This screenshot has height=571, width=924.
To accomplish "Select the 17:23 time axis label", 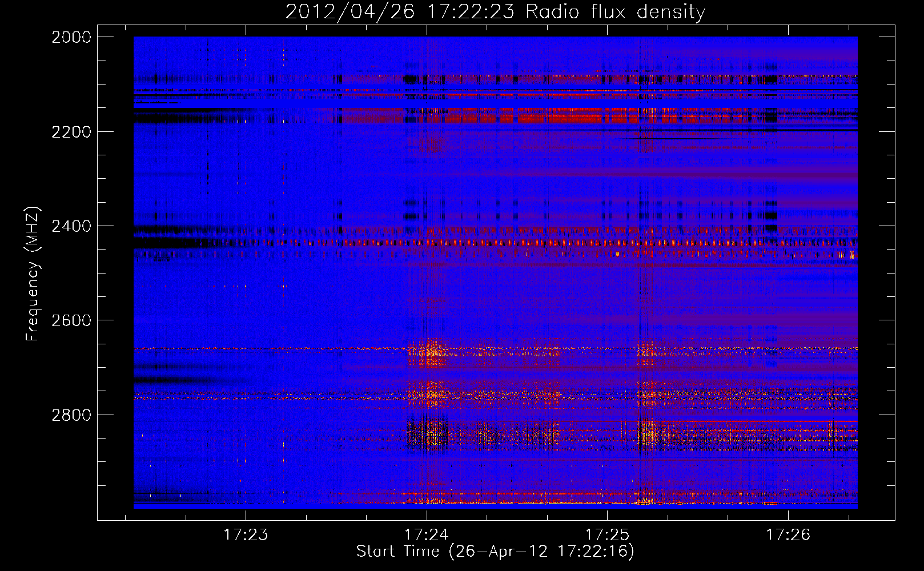I will [246, 534].
